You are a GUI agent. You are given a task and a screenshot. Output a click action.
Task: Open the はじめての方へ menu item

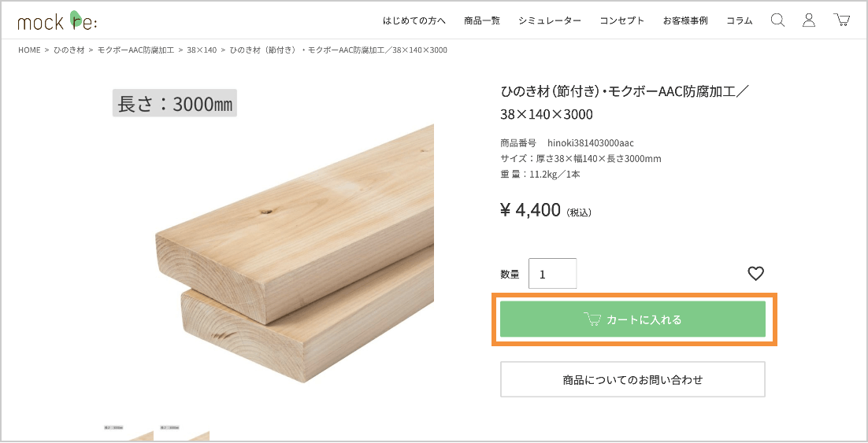[414, 20]
